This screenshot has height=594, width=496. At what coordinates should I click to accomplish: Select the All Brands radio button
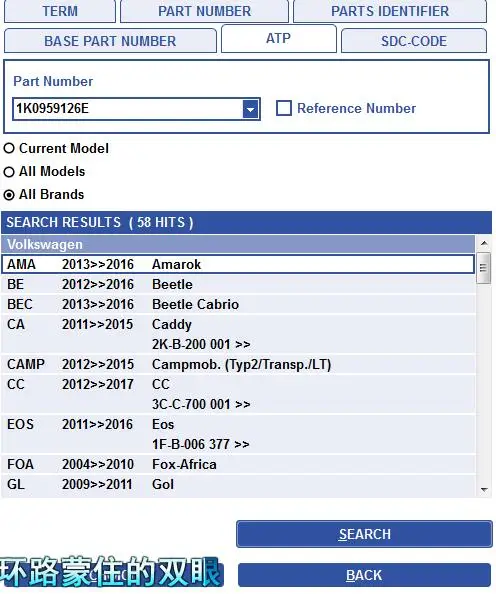[9, 195]
